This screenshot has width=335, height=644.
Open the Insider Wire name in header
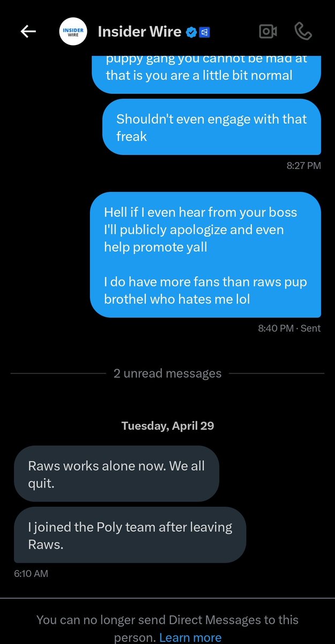(x=139, y=32)
